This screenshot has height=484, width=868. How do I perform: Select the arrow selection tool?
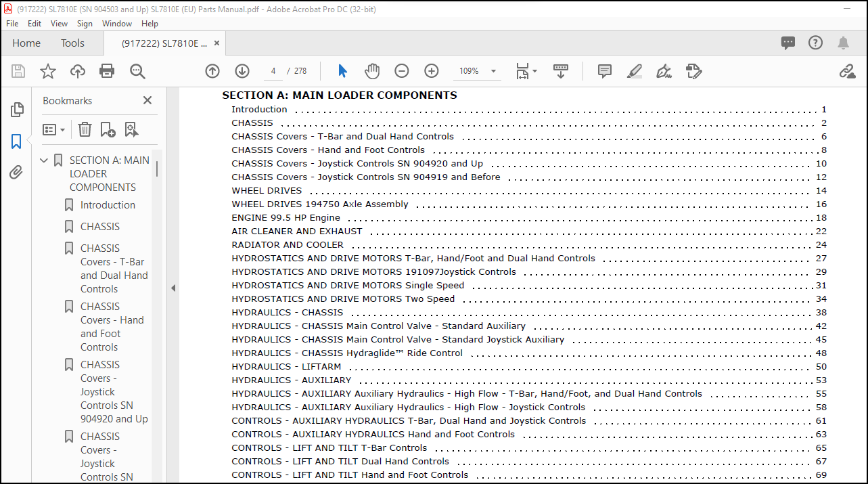point(342,71)
